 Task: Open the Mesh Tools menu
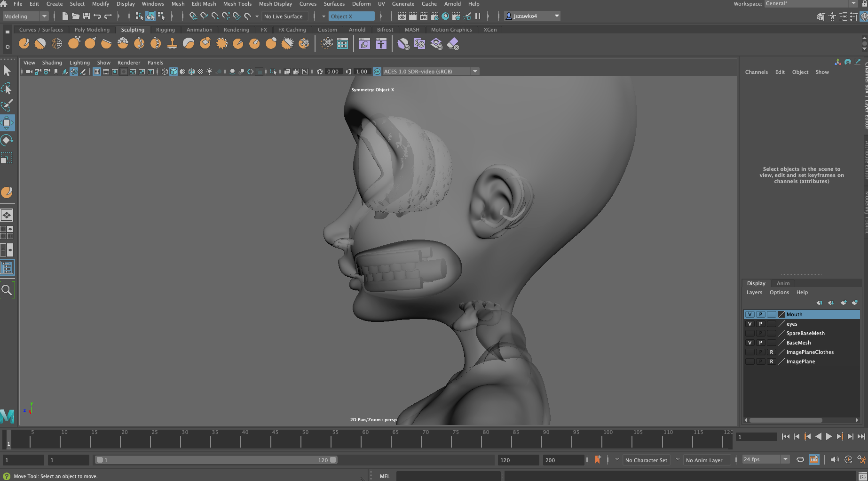click(237, 4)
